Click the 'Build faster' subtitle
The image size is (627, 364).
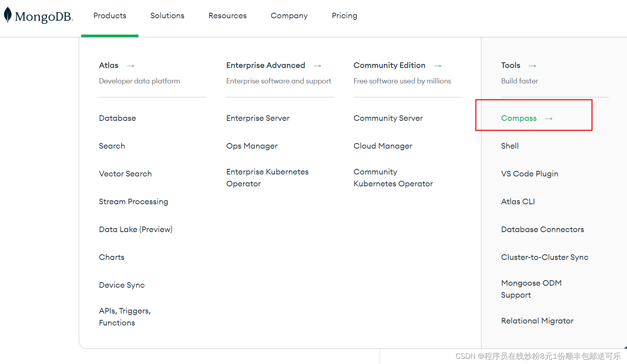click(x=519, y=81)
